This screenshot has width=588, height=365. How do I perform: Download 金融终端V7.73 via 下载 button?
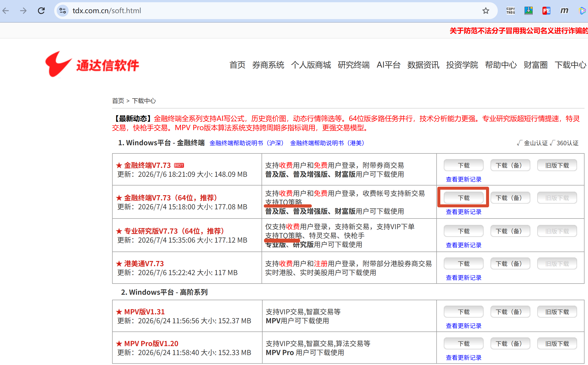click(464, 165)
